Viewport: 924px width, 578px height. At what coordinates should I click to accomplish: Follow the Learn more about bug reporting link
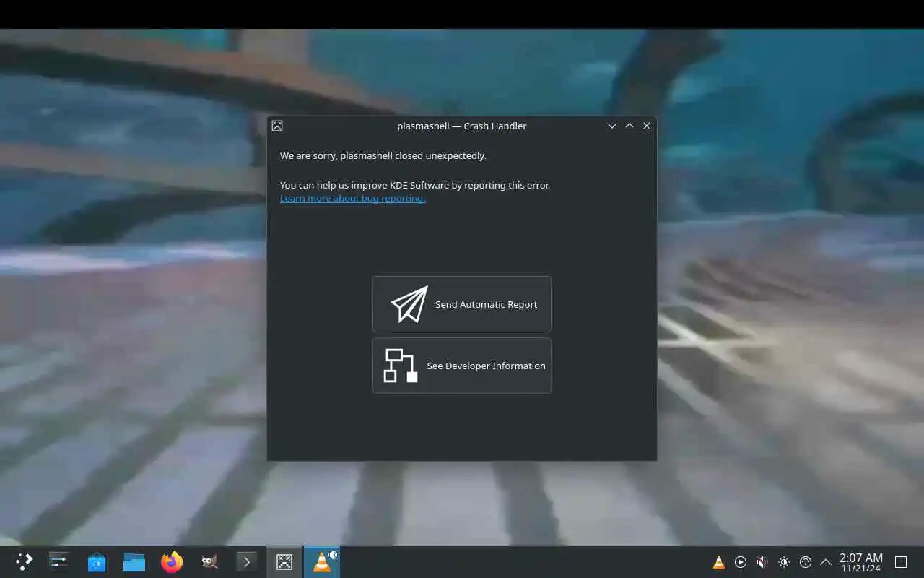352,198
